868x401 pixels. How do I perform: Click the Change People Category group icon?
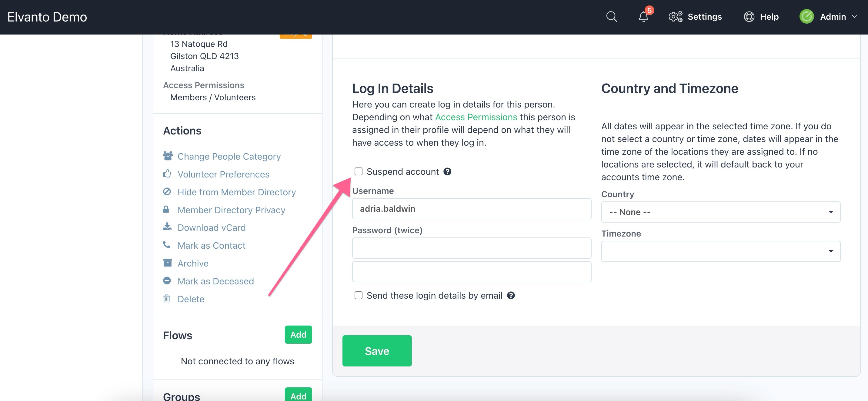pos(168,156)
